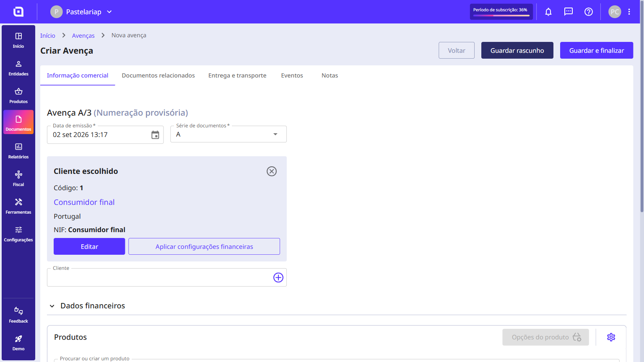Remove the chosen client with X icon
Screen dimensions: 644x362
pos(272,171)
